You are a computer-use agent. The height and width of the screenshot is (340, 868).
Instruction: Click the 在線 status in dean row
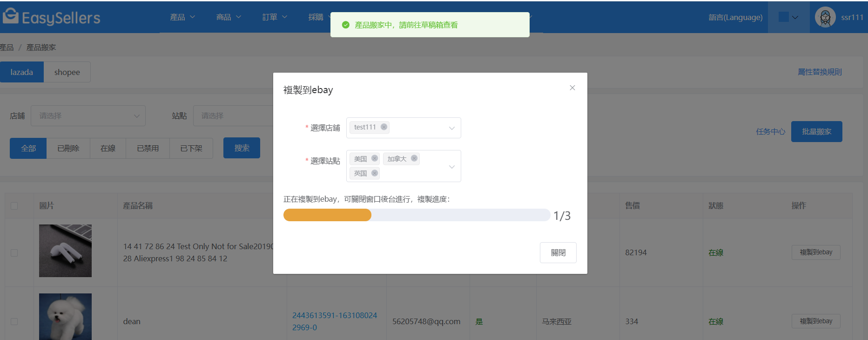pyautogui.click(x=716, y=321)
